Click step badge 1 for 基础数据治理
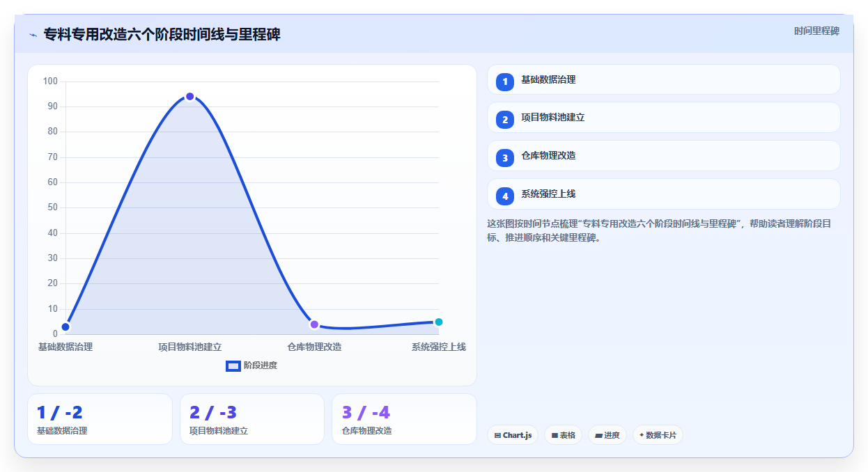868x472 pixels. click(505, 81)
